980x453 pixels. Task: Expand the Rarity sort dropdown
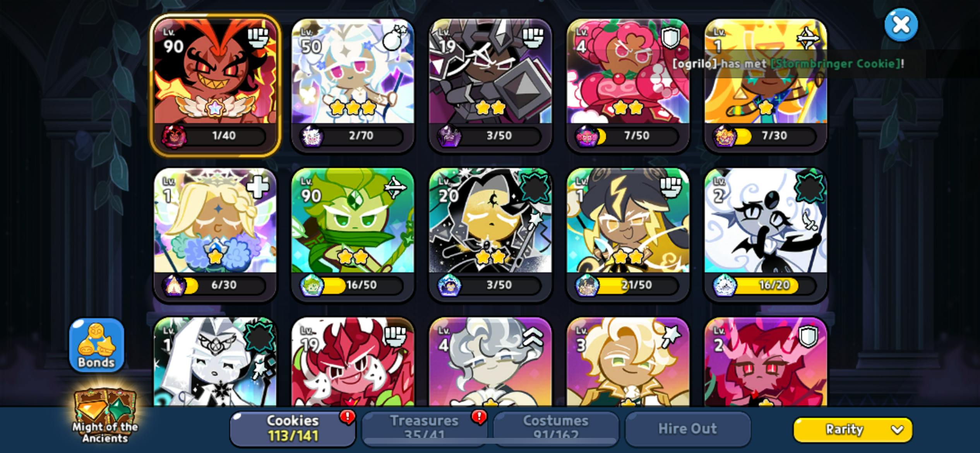[853, 429]
